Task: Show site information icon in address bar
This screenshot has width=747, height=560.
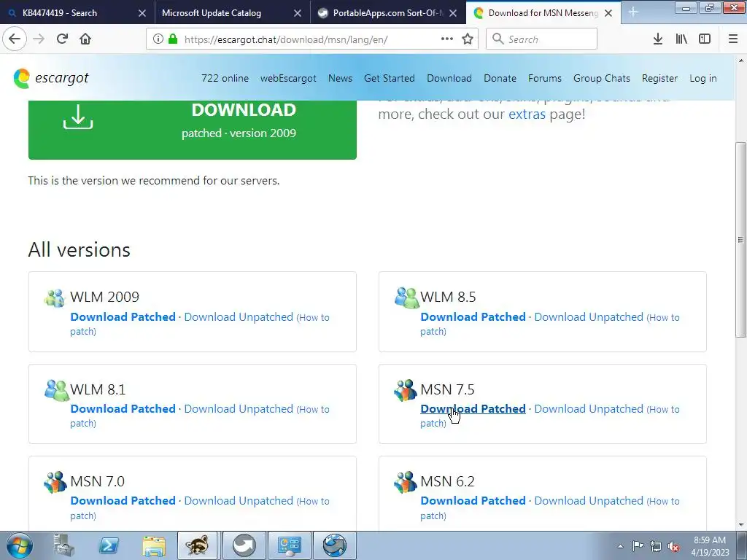Action: tap(158, 39)
